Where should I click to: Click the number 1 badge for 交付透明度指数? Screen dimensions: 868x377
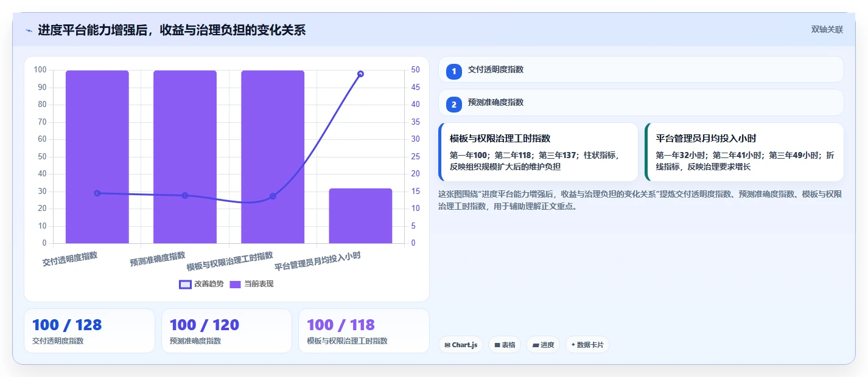453,71
